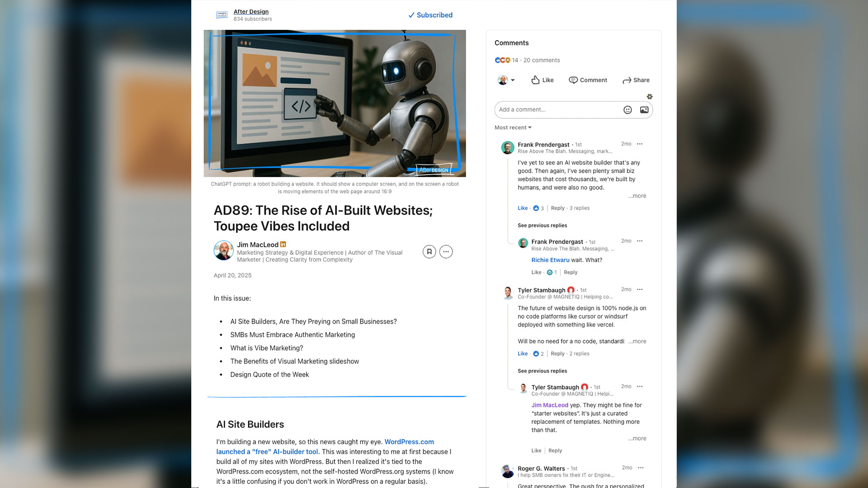The image size is (868, 488).
Task: Open comment settings gear icon
Action: 650,97
